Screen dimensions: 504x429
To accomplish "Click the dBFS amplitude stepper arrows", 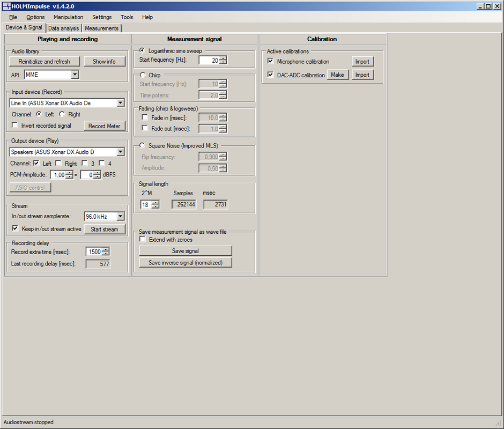I will (x=98, y=175).
